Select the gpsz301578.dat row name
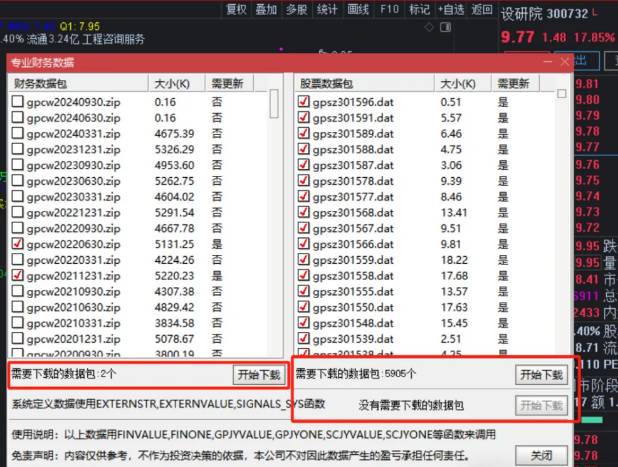 point(353,181)
